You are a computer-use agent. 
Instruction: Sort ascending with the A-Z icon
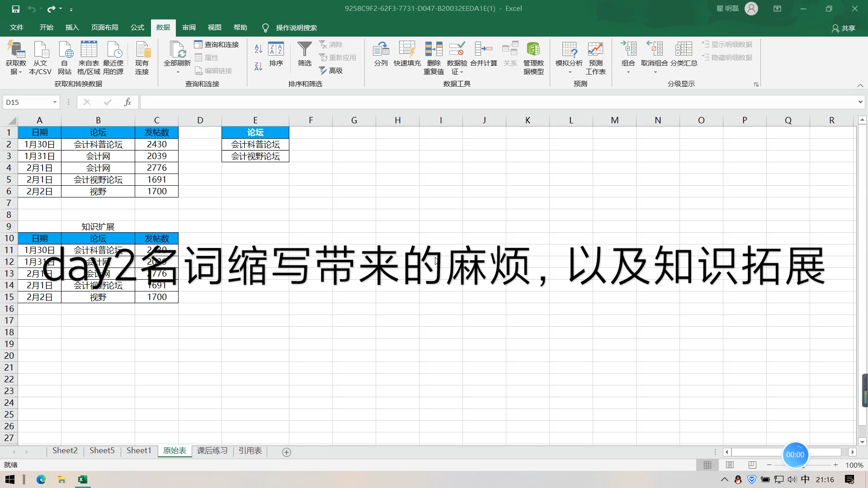258,49
